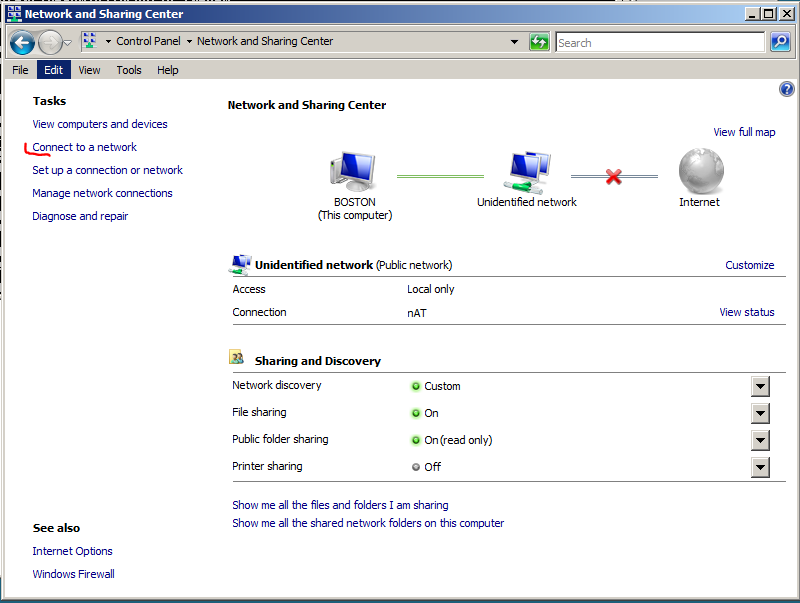
Task: Click the Control Panel breadcrumb
Action: [148, 41]
